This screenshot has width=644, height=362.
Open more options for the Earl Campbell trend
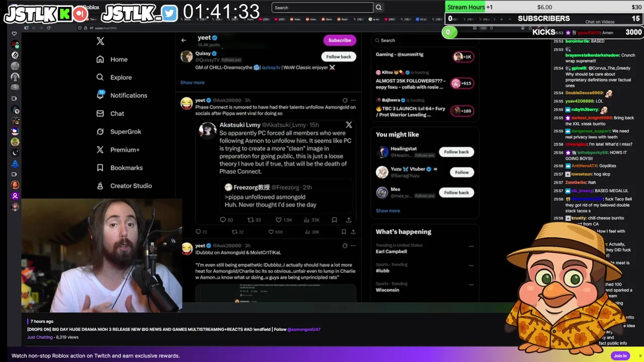pyautogui.click(x=471, y=246)
